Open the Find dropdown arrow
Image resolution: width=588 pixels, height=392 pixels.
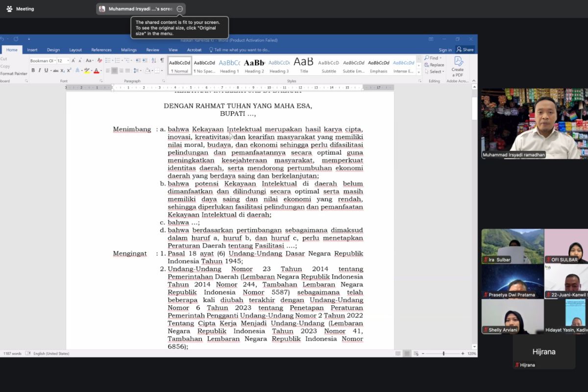pyautogui.click(x=441, y=58)
